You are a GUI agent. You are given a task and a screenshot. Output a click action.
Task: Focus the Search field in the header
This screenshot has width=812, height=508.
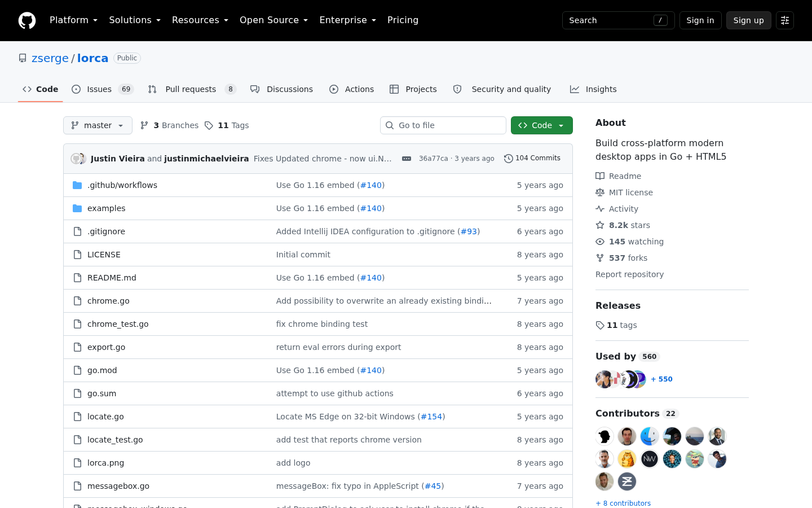pos(619,20)
